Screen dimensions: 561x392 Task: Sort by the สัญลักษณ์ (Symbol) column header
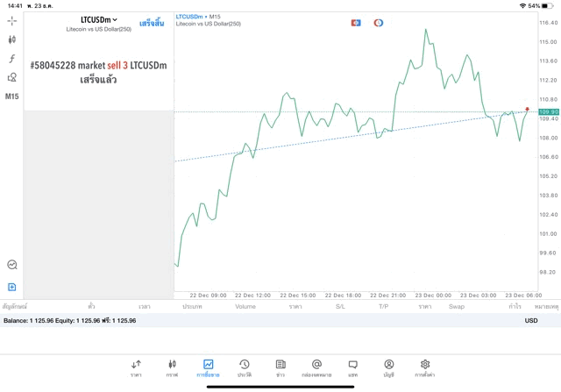tap(14, 306)
